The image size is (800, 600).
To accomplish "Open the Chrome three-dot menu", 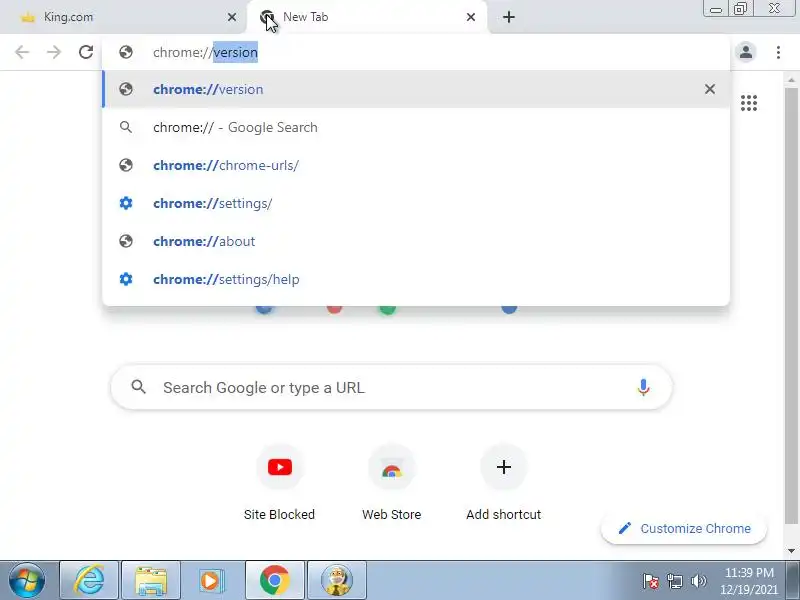I will pyautogui.click(x=778, y=52).
